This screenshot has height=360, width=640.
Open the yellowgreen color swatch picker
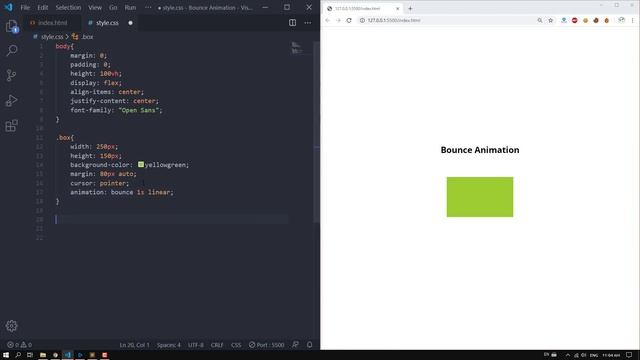141,164
